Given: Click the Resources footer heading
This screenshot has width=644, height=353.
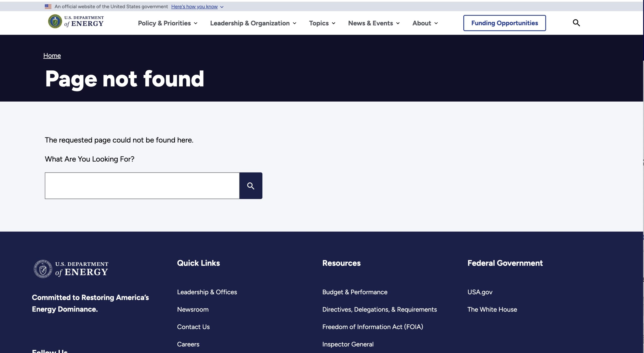Looking at the screenshot, I should (341, 263).
